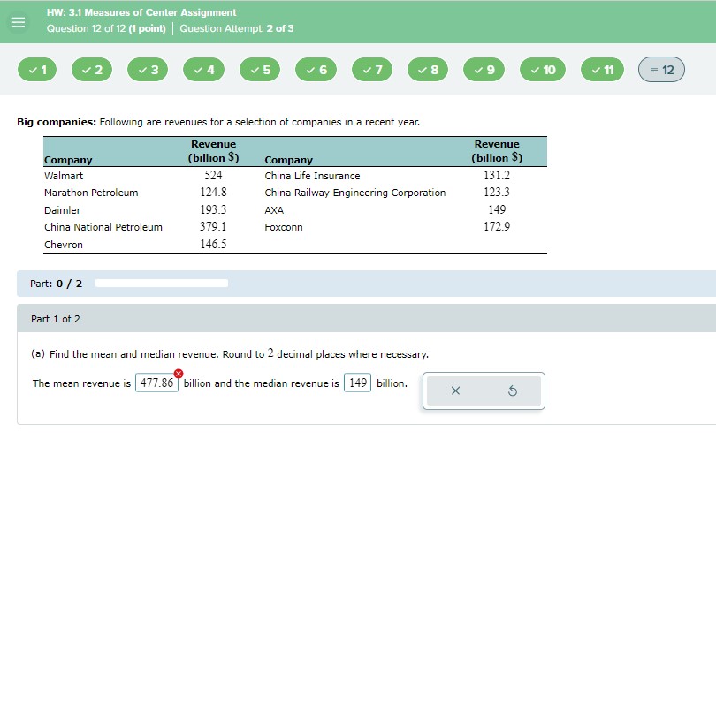
Task: Click the Part 0 / 2 progress bar
Action: tap(162, 284)
